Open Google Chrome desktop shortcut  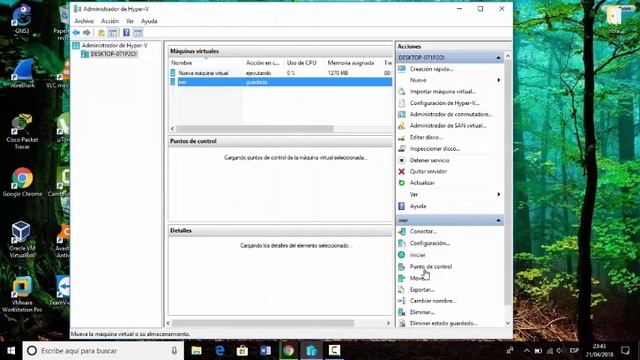click(x=22, y=182)
